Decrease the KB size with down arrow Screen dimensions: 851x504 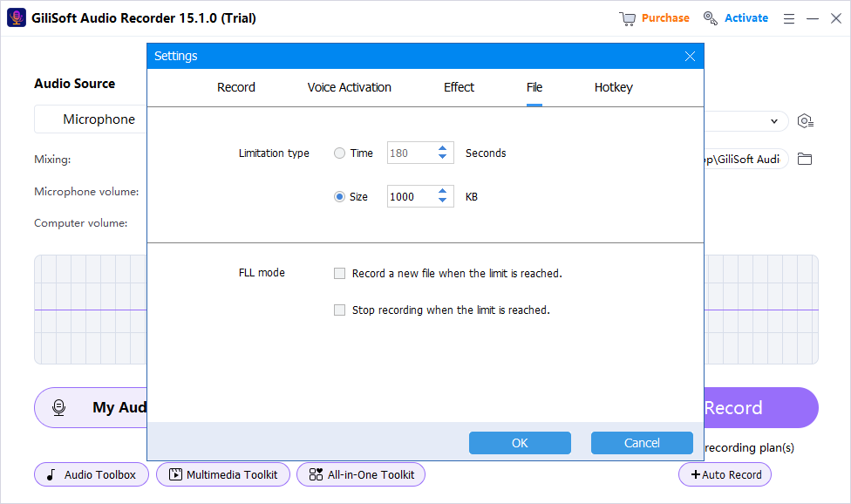click(442, 201)
